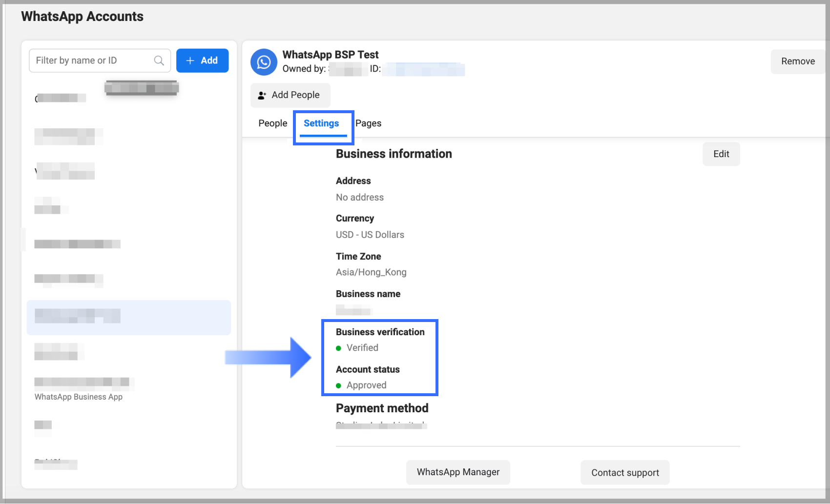Click the Contact support button
Image resolution: width=830 pixels, height=504 pixels.
(x=624, y=473)
